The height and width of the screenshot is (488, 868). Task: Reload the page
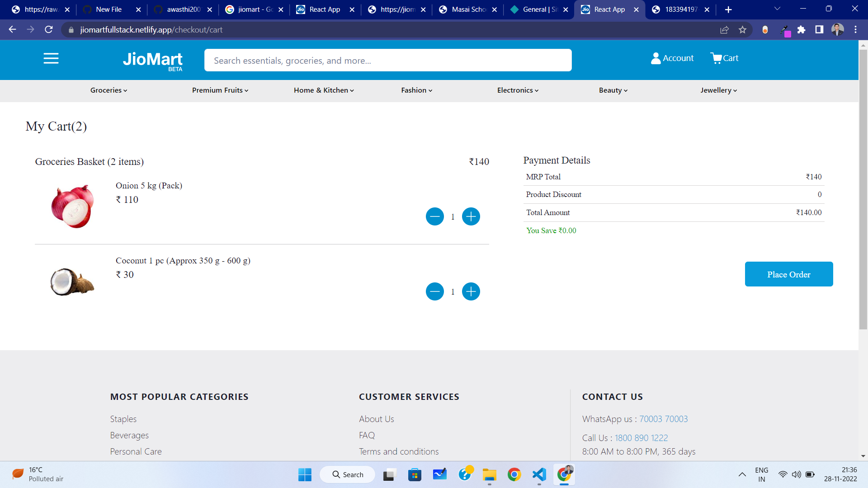pos(49,29)
